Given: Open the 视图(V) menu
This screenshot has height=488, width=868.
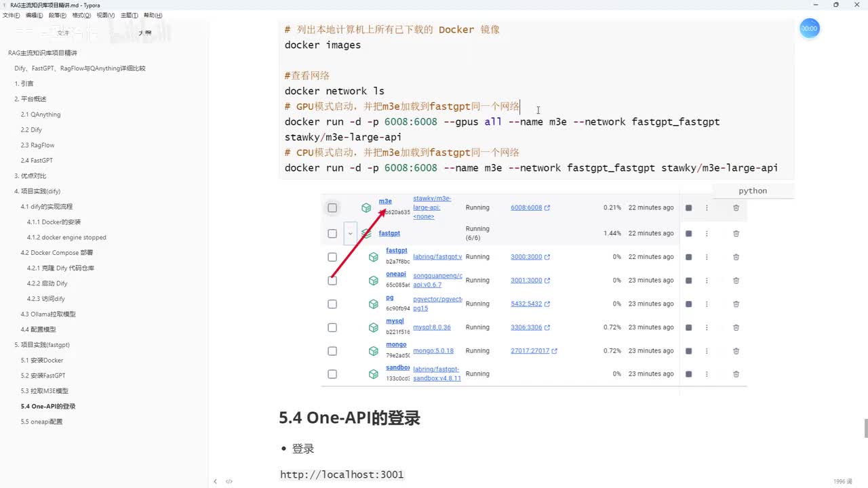Looking at the screenshot, I should coord(105,15).
